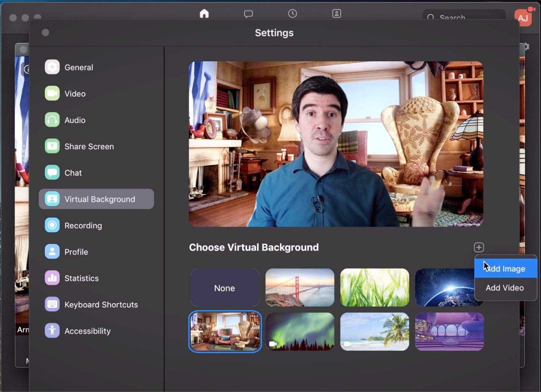Open Audio headphones icon in sidebar
The image size is (541, 392).
pyautogui.click(x=52, y=120)
